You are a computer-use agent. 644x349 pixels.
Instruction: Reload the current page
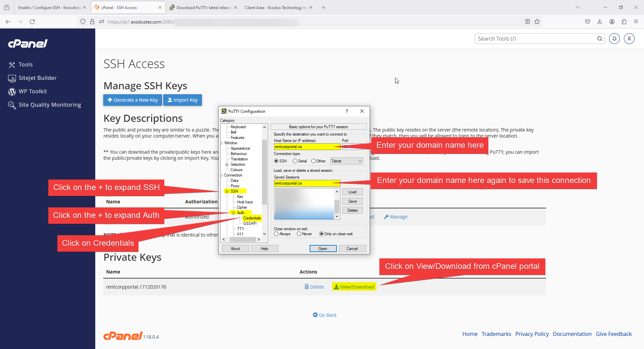[x=32, y=21]
